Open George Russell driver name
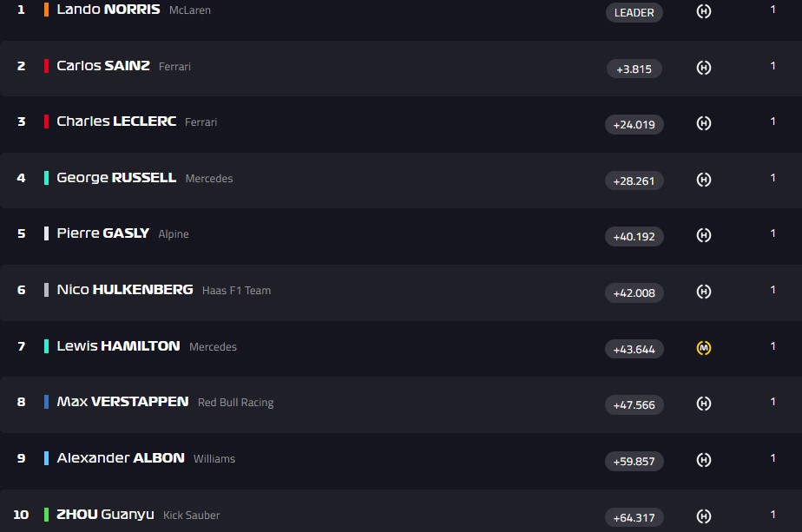This screenshot has width=802, height=532. 115,178
